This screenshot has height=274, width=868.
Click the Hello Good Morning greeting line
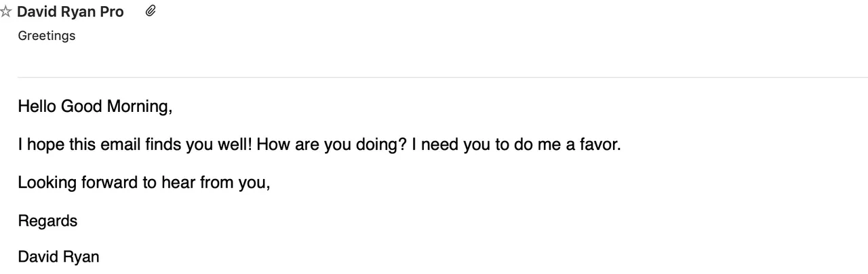coord(96,106)
